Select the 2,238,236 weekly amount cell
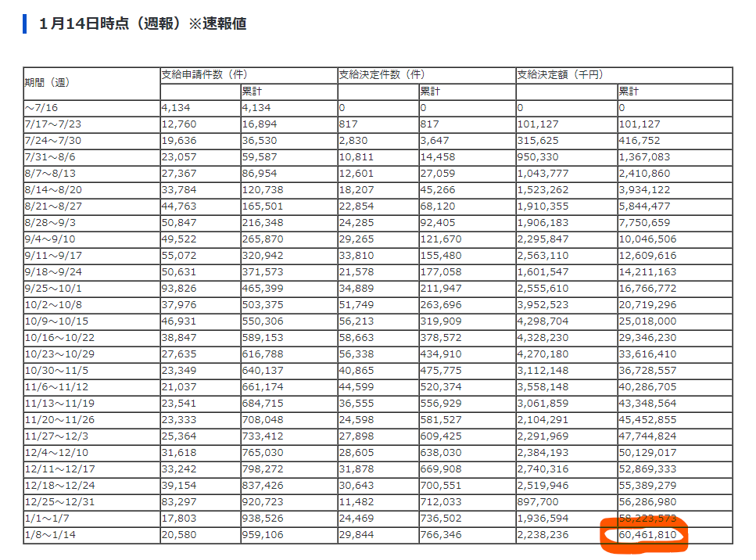The image size is (756, 560). pos(543,535)
